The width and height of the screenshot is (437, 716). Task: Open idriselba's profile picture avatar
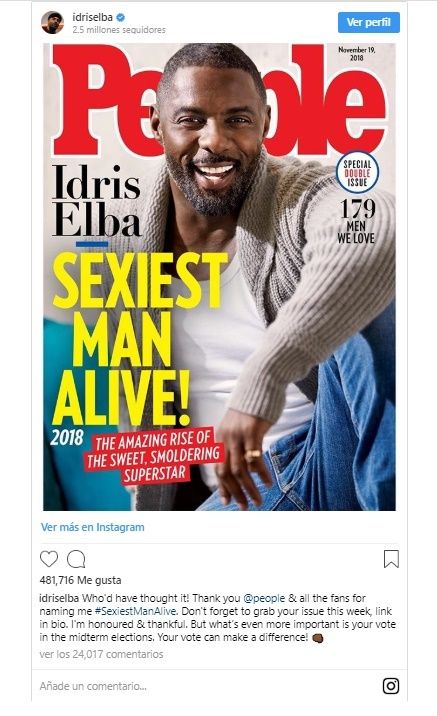point(53,23)
